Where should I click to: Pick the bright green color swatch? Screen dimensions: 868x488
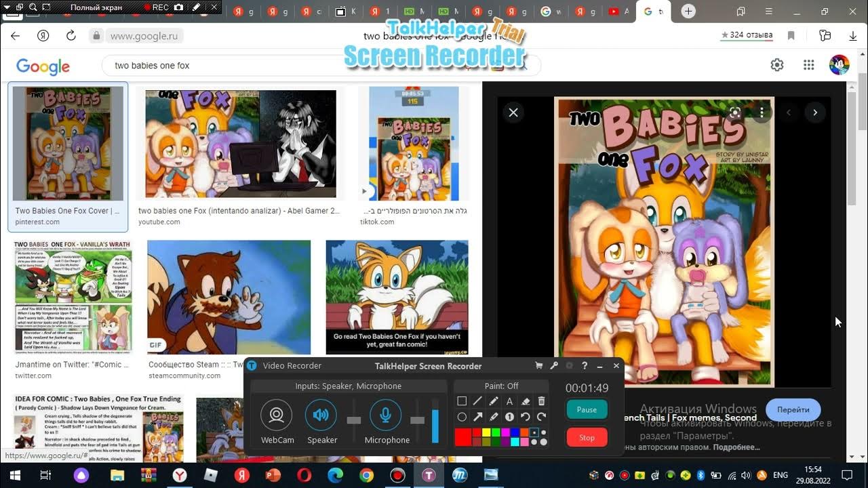pyautogui.click(x=496, y=432)
